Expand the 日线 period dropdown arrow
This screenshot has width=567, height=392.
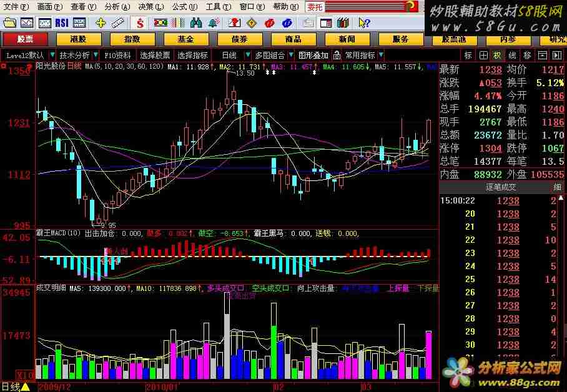tap(248, 56)
